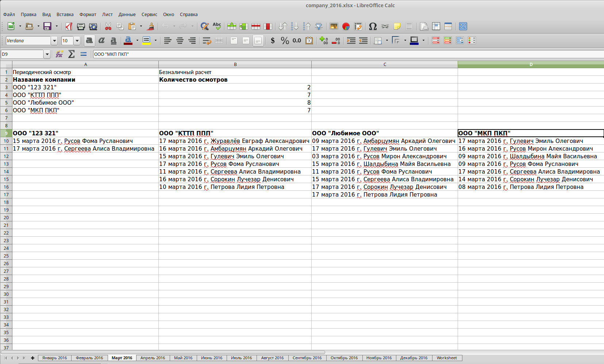This screenshot has height=364, width=604.
Task: Expand the Verdana font name dropdown
Action: (x=54, y=40)
